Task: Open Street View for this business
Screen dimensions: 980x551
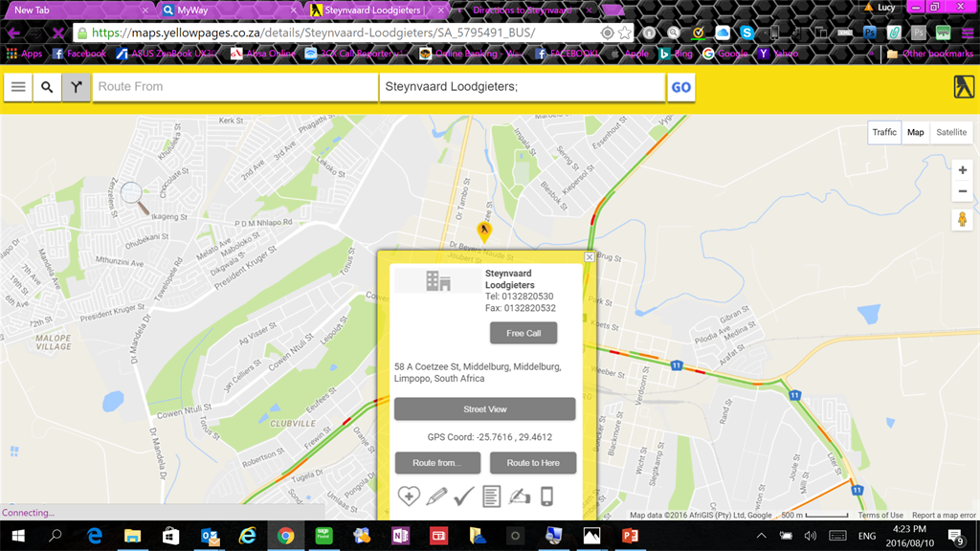Action: tap(485, 409)
